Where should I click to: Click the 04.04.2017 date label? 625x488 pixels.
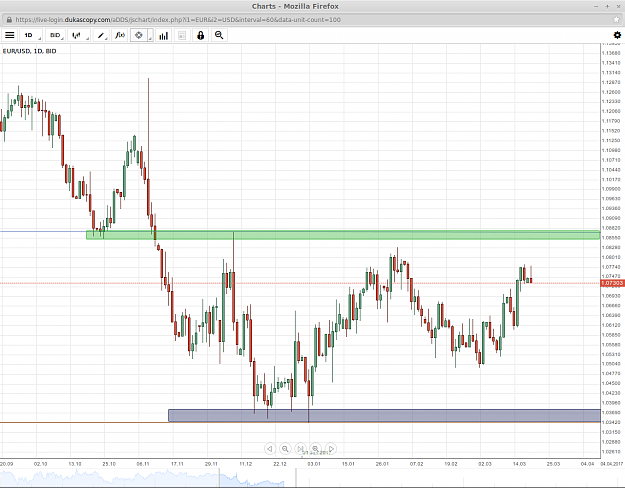[611, 464]
